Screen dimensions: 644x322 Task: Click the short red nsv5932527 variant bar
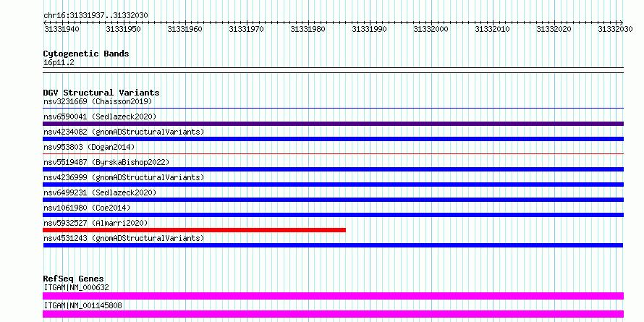pos(194,230)
